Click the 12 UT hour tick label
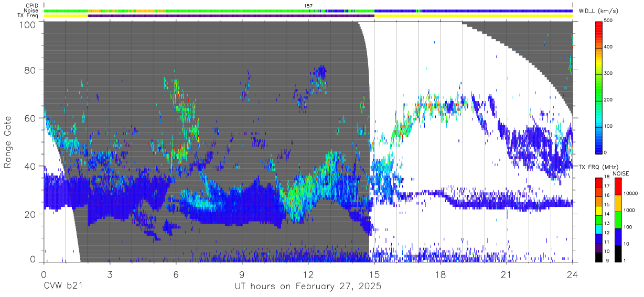644x297 pixels. 308,274
